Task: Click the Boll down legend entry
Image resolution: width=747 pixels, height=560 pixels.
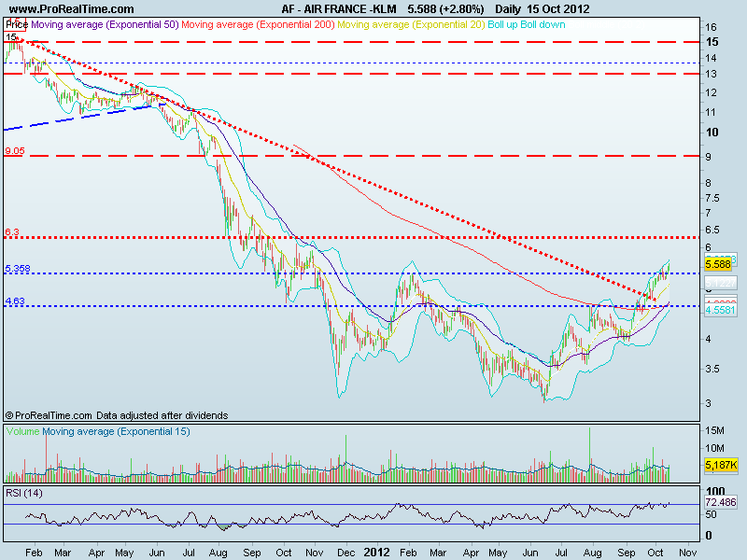Action: pyautogui.click(x=543, y=25)
